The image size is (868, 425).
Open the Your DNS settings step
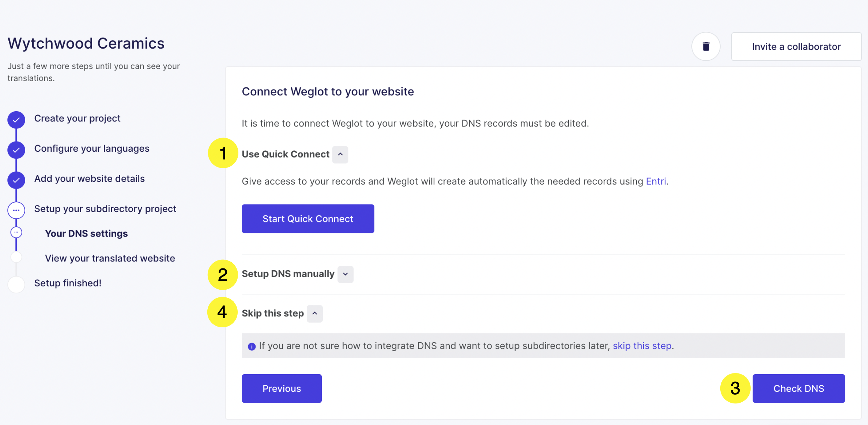click(x=86, y=234)
